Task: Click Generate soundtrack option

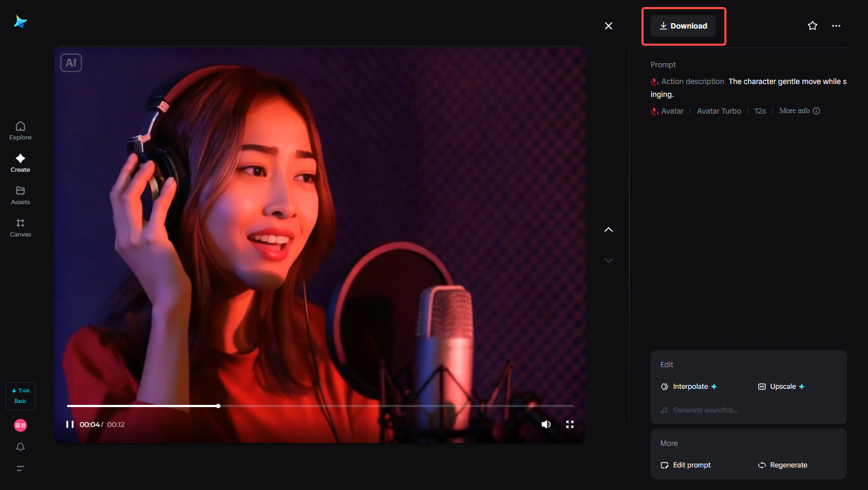Action: (699, 410)
